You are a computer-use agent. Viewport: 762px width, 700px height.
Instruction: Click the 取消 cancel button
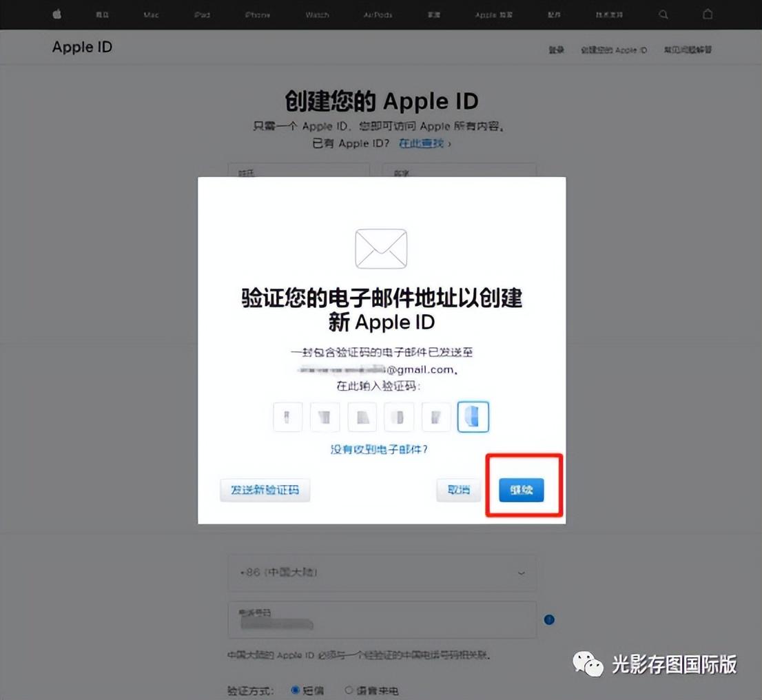point(459,490)
